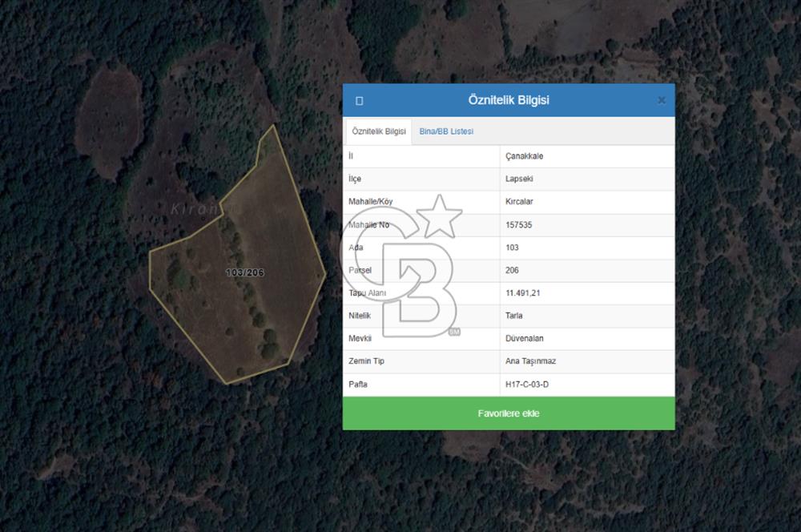Click the Öznitelik Bilgisi dialog title
The image size is (801, 532).
509,99
